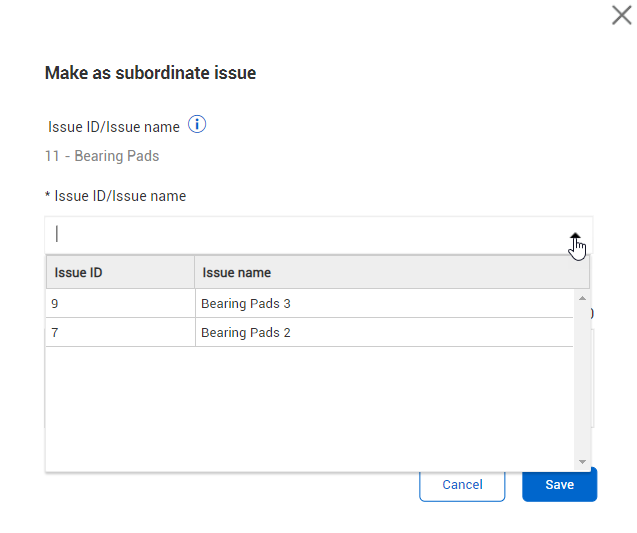637x533 pixels.
Task: Click the dropdown list scroll down arrow
Action: coord(583,462)
